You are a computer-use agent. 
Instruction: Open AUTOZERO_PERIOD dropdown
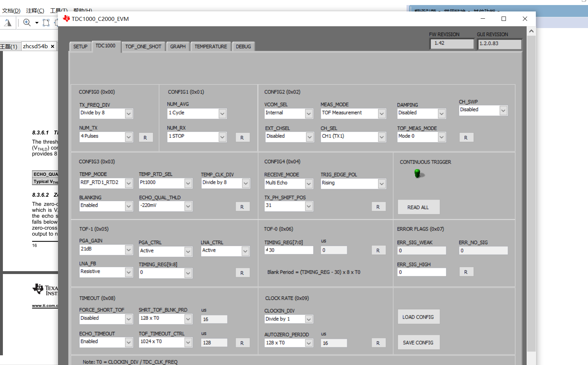tap(309, 343)
